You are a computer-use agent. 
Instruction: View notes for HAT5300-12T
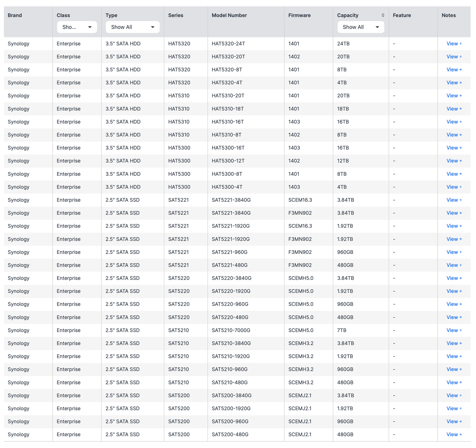(x=454, y=161)
